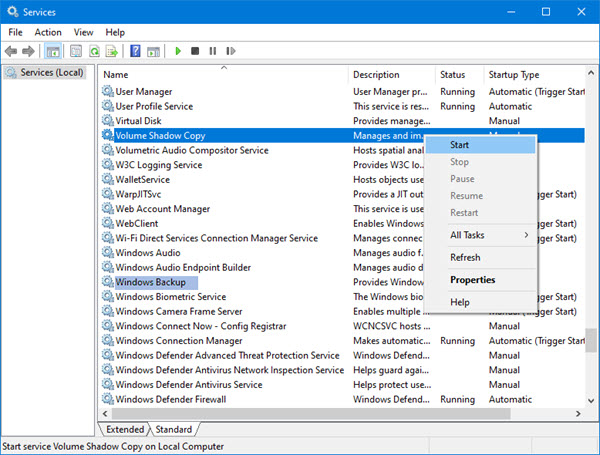Click the Pause Service toolbar icon
The width and height of the screenshot is (600, 455).
212,51
